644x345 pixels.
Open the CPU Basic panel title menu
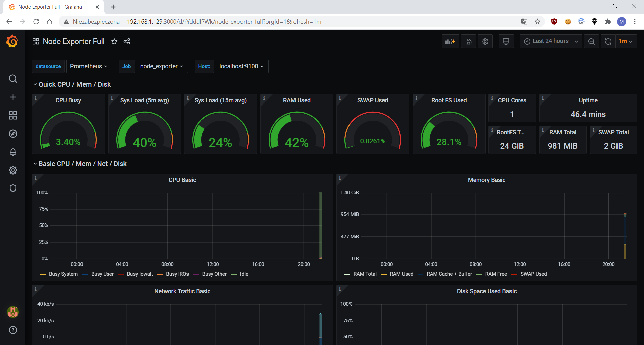182,180
